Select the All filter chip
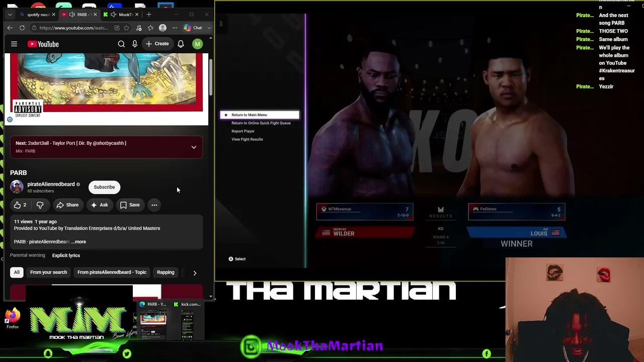 pos(17,273)
